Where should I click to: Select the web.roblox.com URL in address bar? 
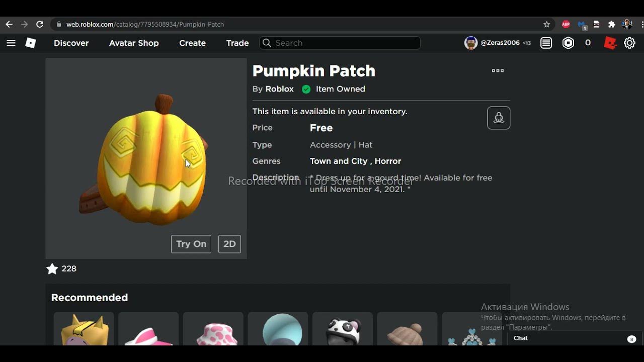click(145, 24)
